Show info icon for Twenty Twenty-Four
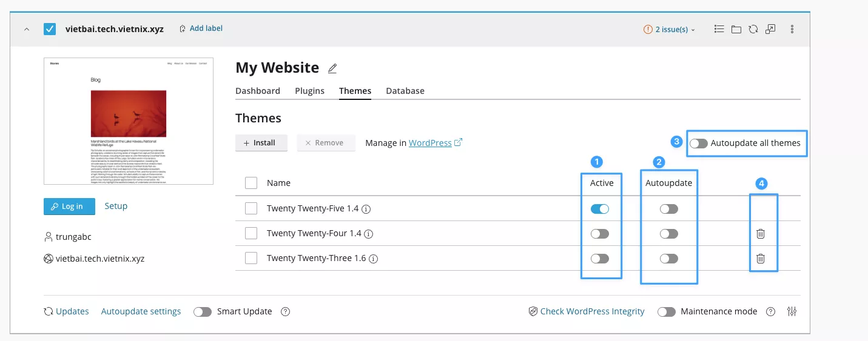868x341 pixels. tap(369, 234)
